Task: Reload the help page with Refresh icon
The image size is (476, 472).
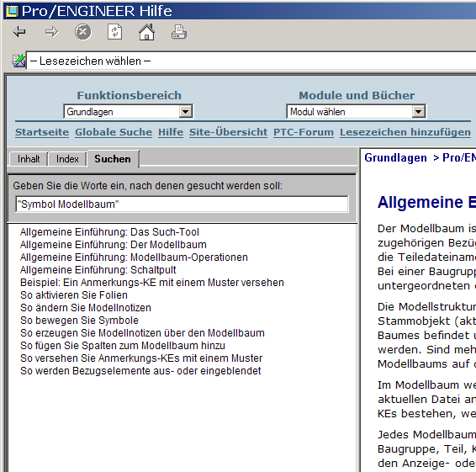Action: point(114,32)
